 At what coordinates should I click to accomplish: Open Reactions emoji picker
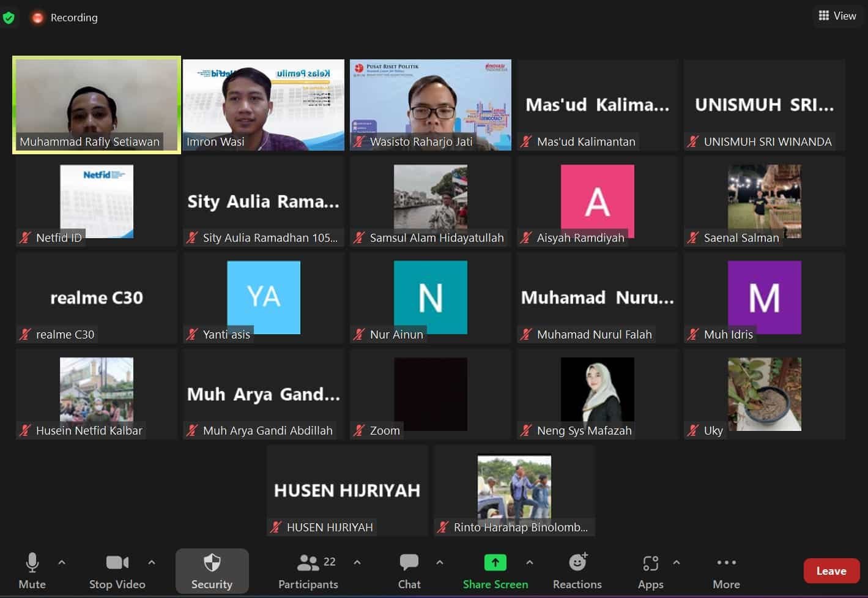pyautogui.click(x=577, y=571)
